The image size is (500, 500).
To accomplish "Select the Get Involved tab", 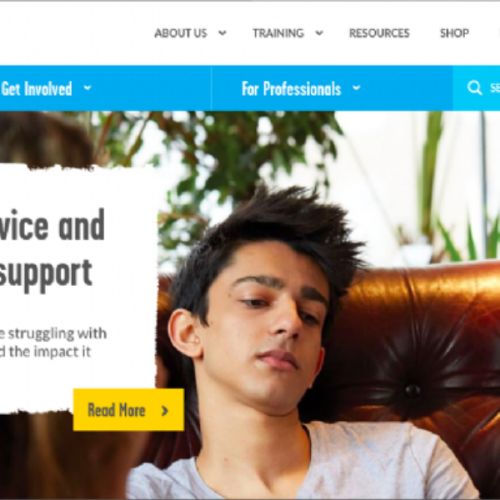I will 37,89.
